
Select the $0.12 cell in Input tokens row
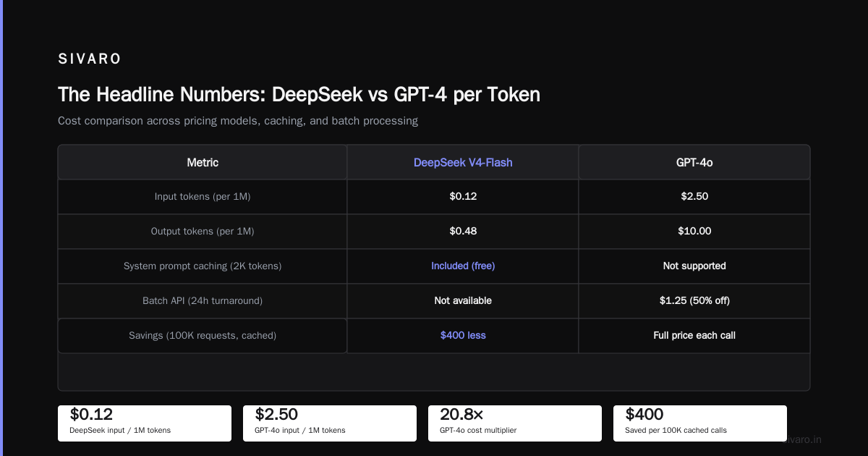tap(463, 196)
